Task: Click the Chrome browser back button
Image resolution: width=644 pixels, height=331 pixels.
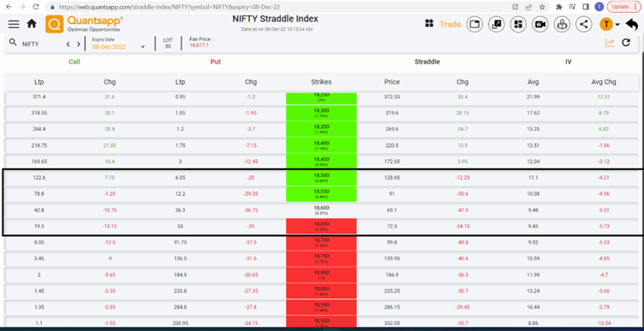Action: [x=9, y=7]
